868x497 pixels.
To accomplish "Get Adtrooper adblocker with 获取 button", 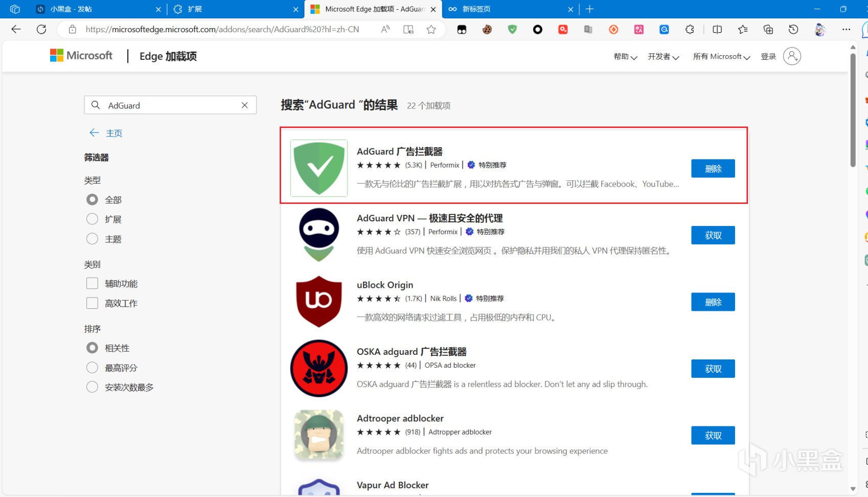I will coord(713,435).
